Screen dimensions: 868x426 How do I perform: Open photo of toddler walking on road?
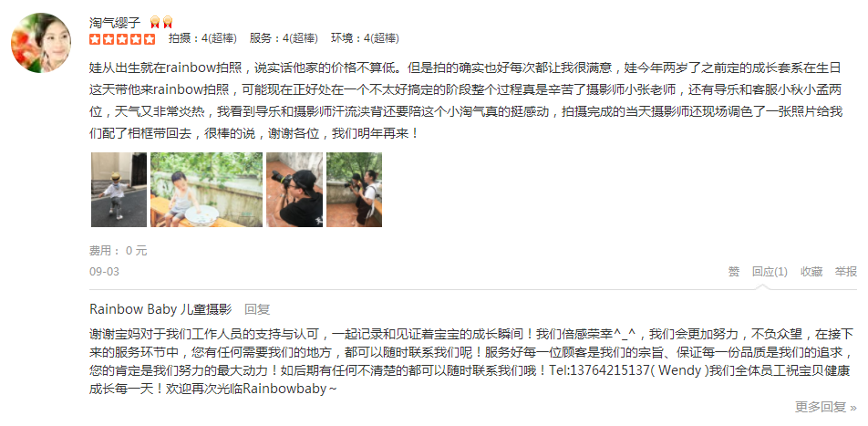(119, 190)
